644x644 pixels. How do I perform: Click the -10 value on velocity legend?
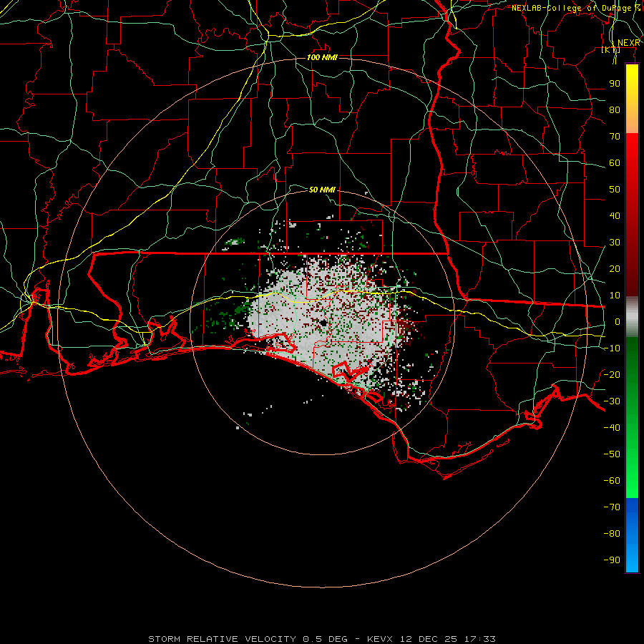[x=612, y=348]
